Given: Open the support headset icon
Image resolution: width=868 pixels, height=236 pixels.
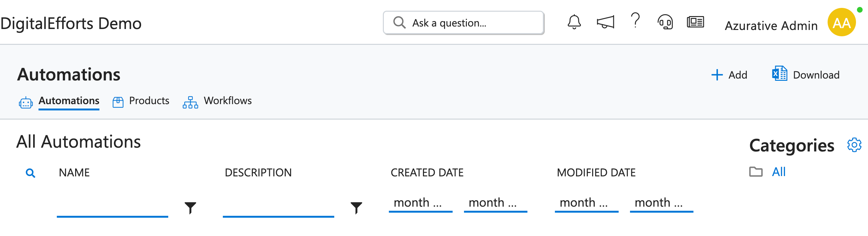Looking at the screenshot, I should point(665,22).
